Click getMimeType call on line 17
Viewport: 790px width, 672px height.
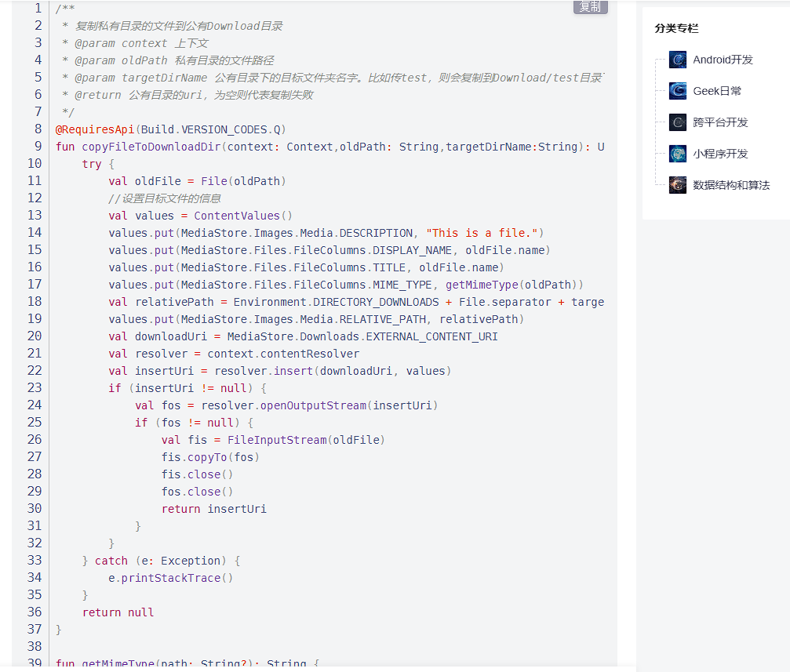tap(482, 285)
